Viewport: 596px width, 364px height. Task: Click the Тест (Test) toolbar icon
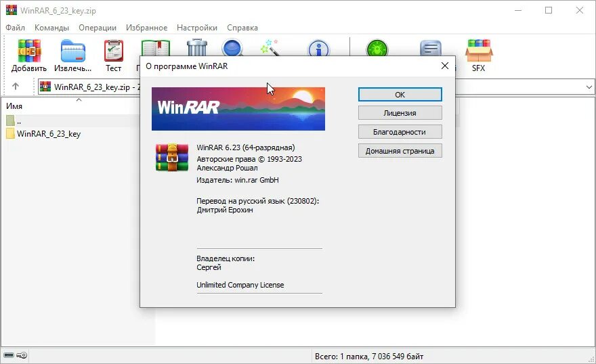[113, 55]
